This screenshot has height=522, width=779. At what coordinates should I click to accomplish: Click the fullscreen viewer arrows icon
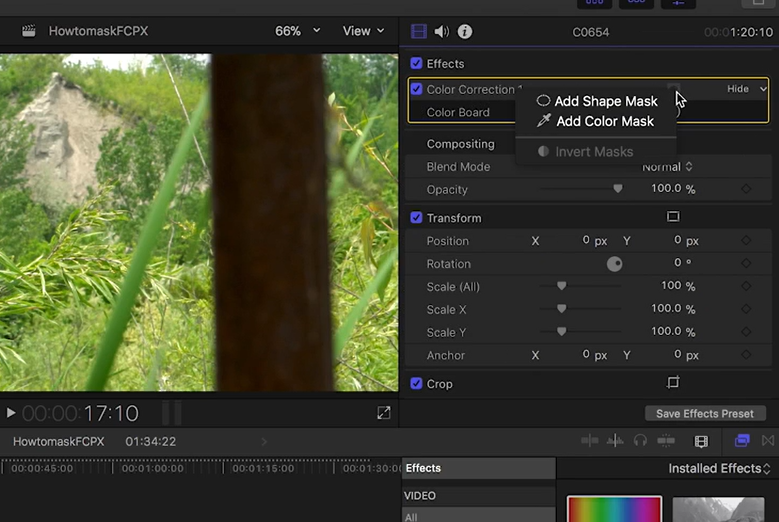coord(384,413)
